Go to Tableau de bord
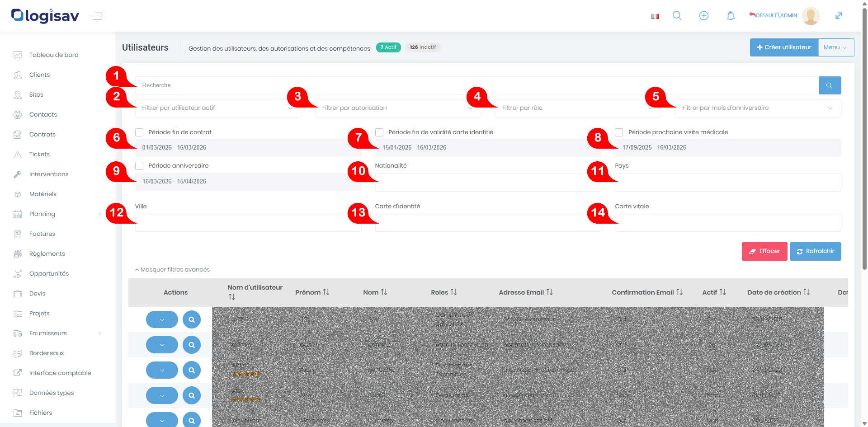The height and width of the screenshot is (427, 868). (54, 55)
